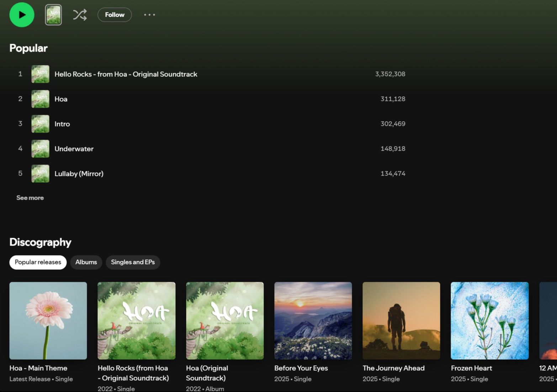This screenshot has height=392, width=557.
Task: Click the cover art of track Hoa
Action: [40, 99]
